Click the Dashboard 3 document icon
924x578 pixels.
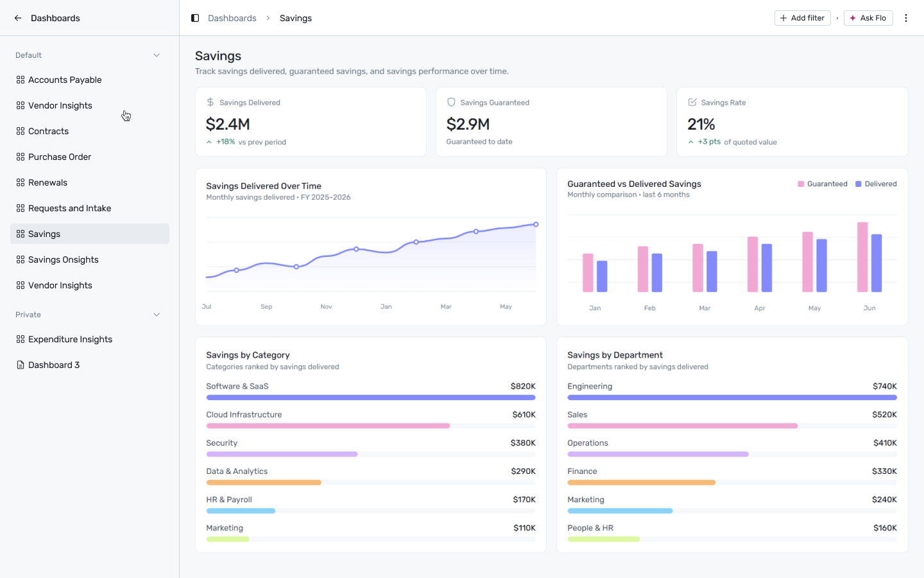[x=21, y=365]
